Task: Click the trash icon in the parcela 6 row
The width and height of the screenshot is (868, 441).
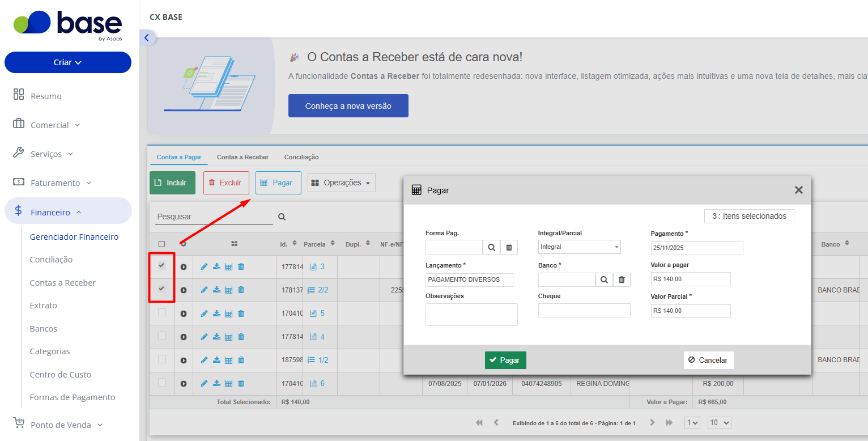Action: 241,384
